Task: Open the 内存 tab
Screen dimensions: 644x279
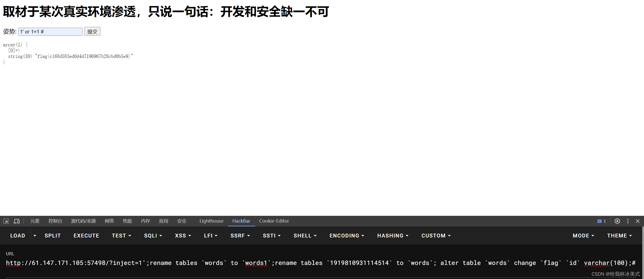Action: (145, 221)
